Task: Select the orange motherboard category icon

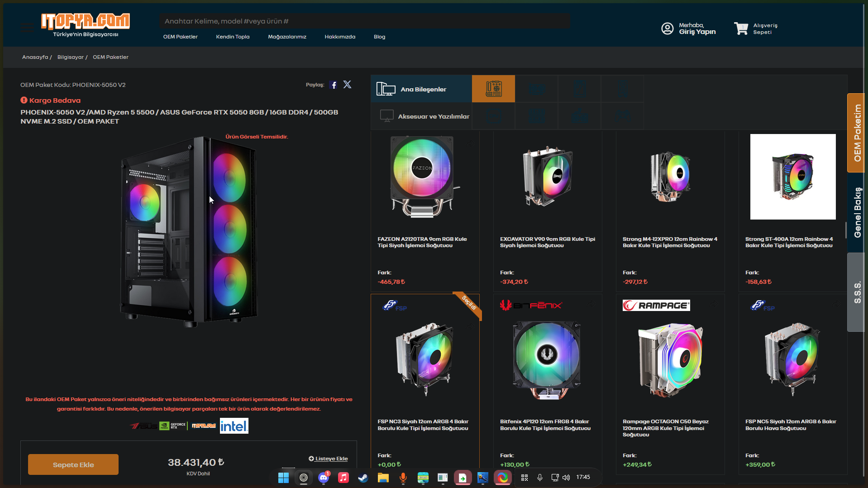Action: [493, 89]
